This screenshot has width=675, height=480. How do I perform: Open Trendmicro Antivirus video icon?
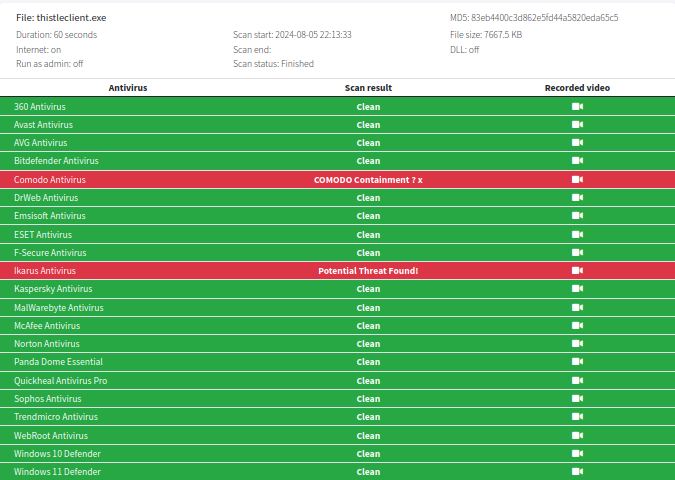point(577,417)
